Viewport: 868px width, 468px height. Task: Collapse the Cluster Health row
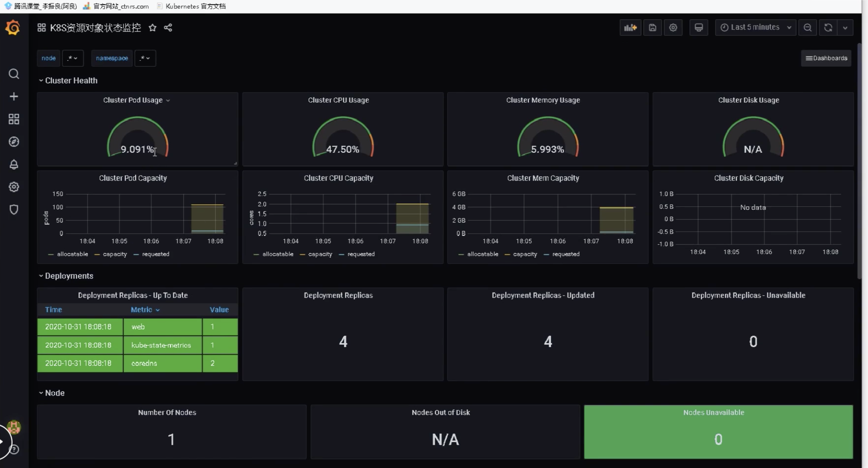[71, 81]
